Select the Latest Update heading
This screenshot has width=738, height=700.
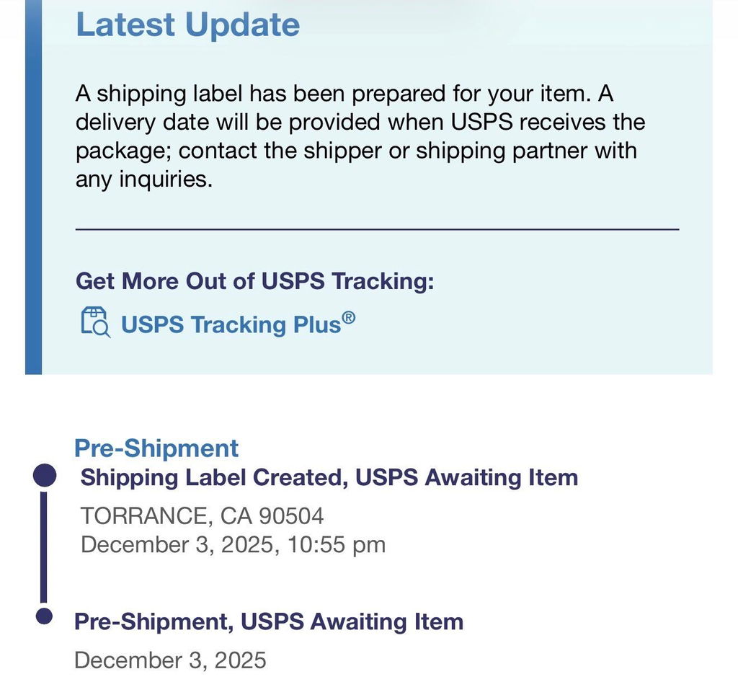click(188, 25)
